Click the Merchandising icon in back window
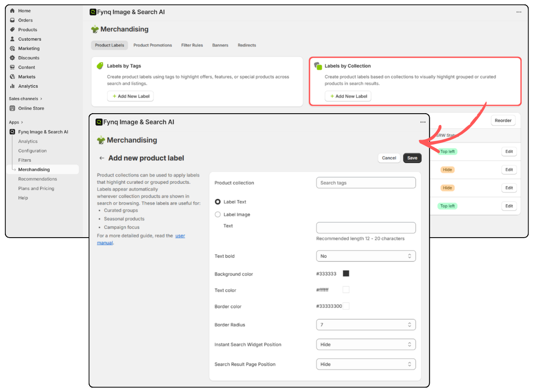This screenshot has width=533, height=392. (95, 29)
